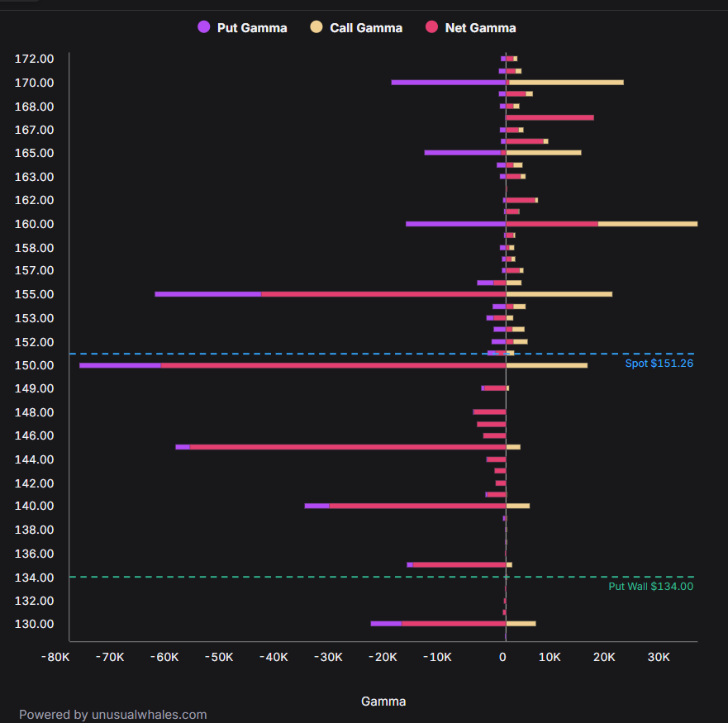Click the Put Wall $134.00 label
The width and height of the screenshot is (728, 723).
[x=650, y=587]
